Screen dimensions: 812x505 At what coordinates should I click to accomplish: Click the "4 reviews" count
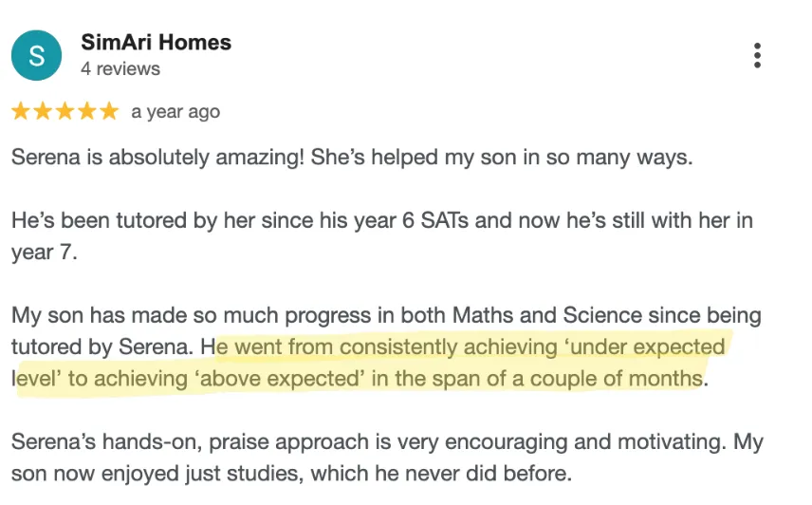tap(120, 69)
